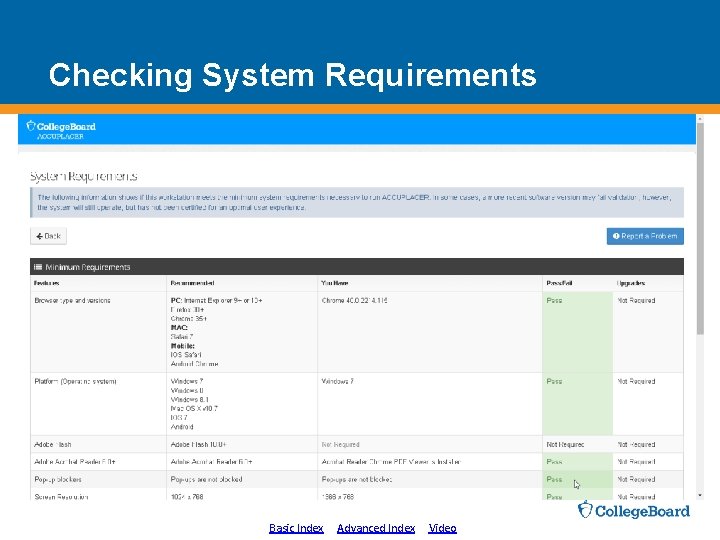Click the blue information notice paragraph
Viewport: 720px width, 540px height.
(357, 202)
